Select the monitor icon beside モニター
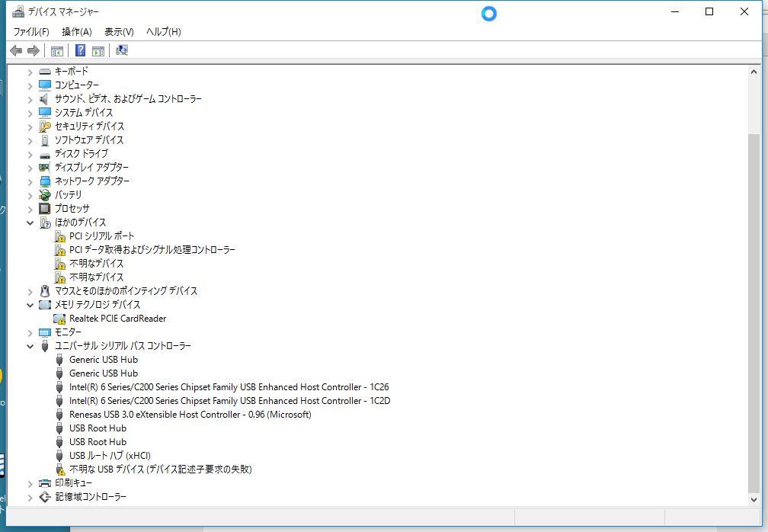The width and height of the screenshot is (768, 532). (44, 332)
